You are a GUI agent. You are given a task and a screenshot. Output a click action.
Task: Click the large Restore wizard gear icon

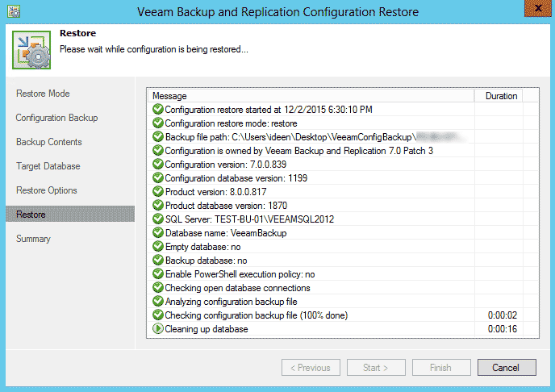click(31, 50)
